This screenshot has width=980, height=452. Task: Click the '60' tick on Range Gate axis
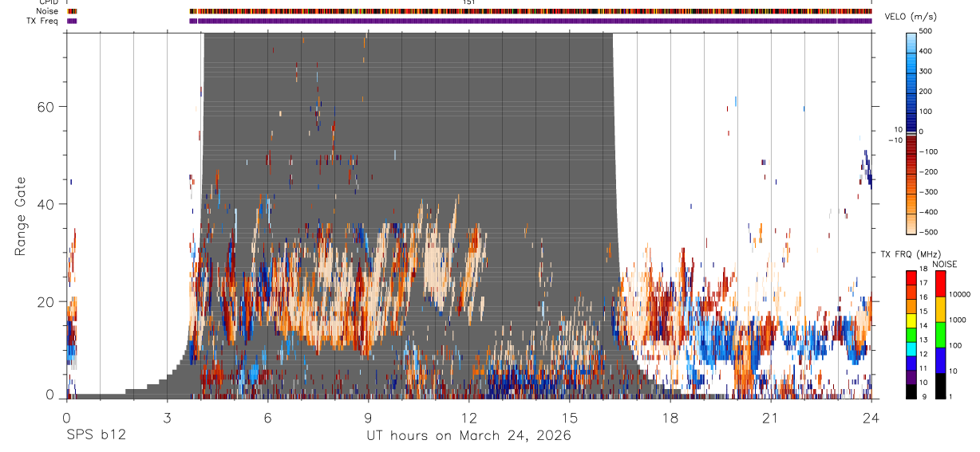pos(47,106)
